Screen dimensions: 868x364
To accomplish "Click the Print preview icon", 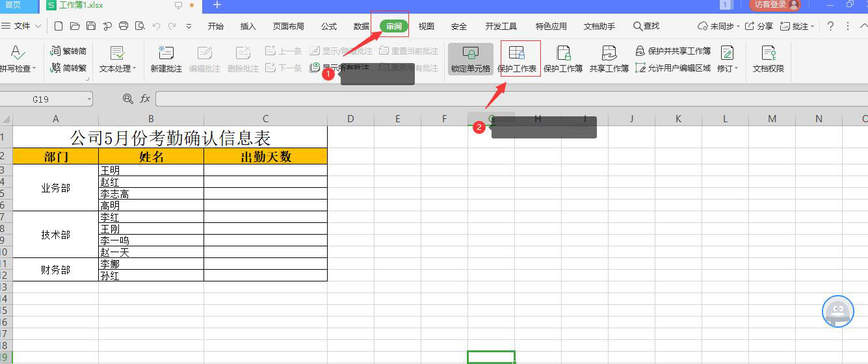I will point(140,26).
